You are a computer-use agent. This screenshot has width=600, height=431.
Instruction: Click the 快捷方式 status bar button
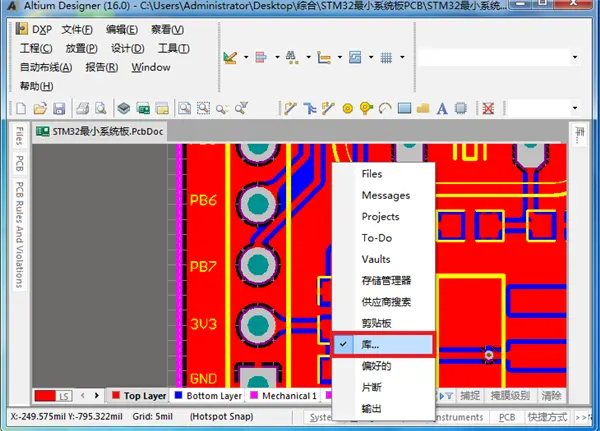point(547,417)
